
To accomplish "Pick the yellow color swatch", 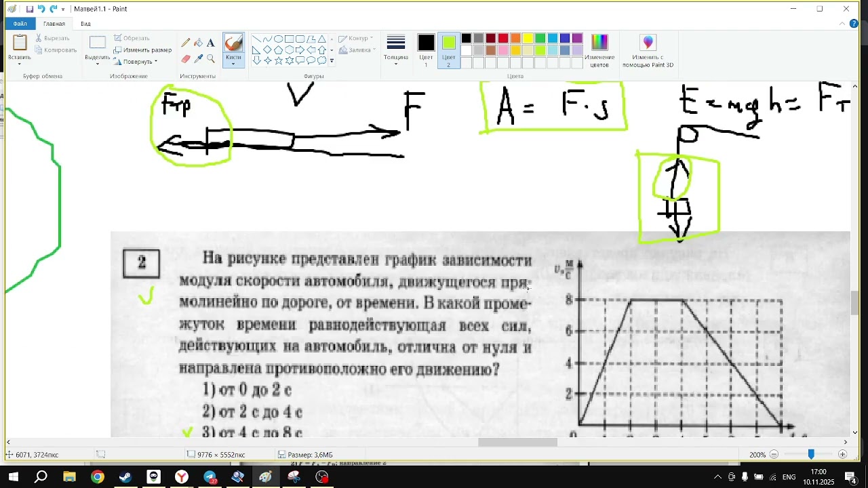I will click(528, 39).
